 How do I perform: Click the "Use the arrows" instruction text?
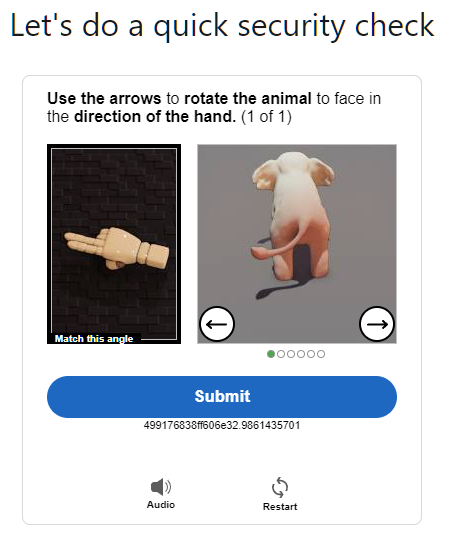pyautogui.click(x=104, y=99)
